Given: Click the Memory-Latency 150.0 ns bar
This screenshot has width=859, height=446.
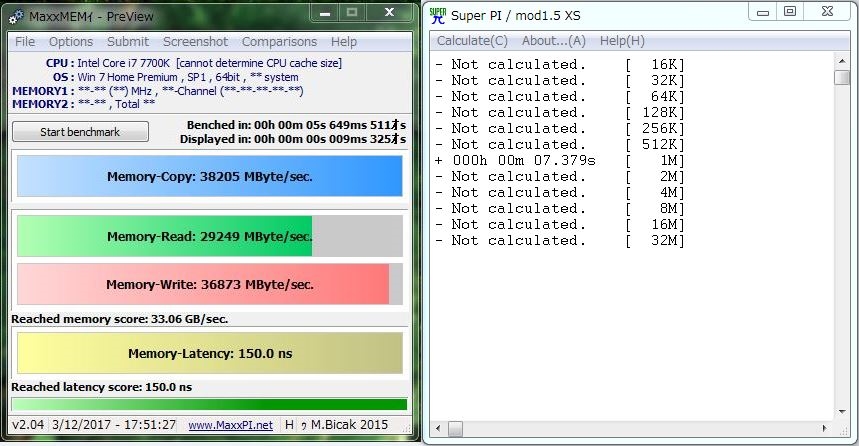Looking at the screenshot, I should pos(210,353).
